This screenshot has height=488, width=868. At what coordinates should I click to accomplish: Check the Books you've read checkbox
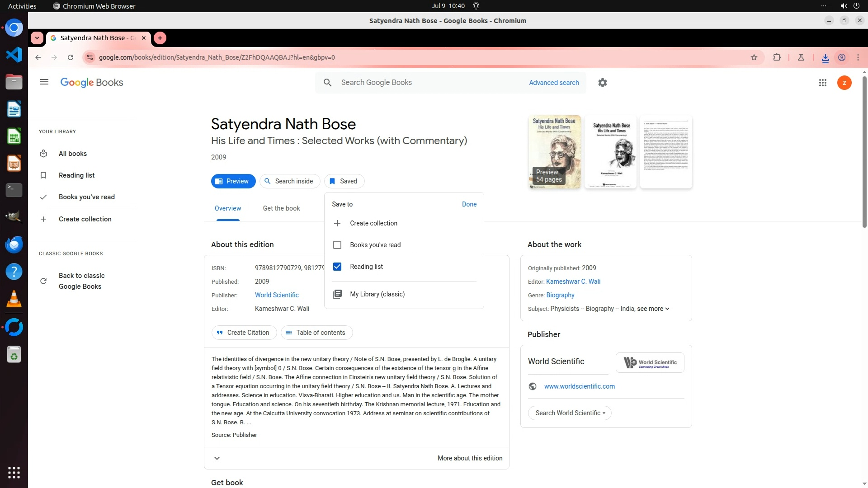337,245
